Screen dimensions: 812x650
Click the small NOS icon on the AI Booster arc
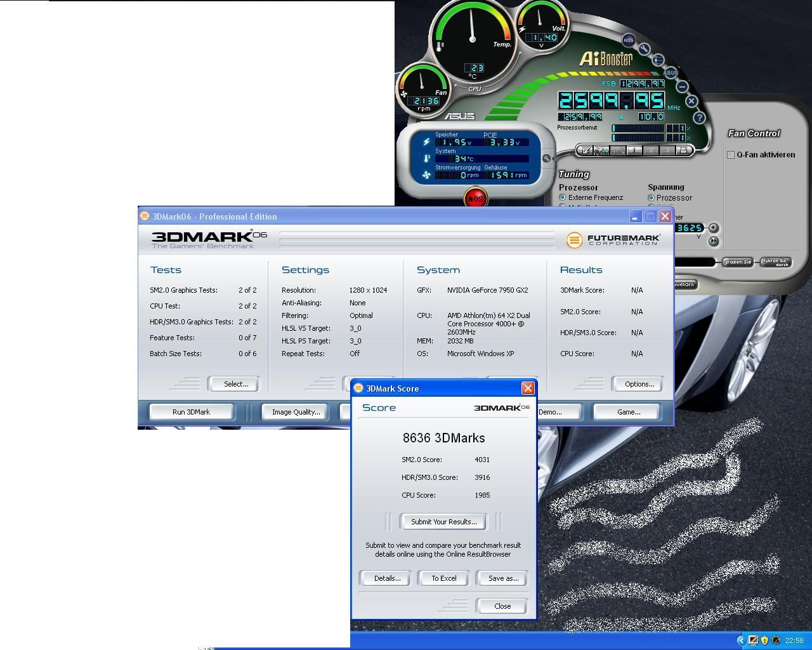tap(628, 40)
